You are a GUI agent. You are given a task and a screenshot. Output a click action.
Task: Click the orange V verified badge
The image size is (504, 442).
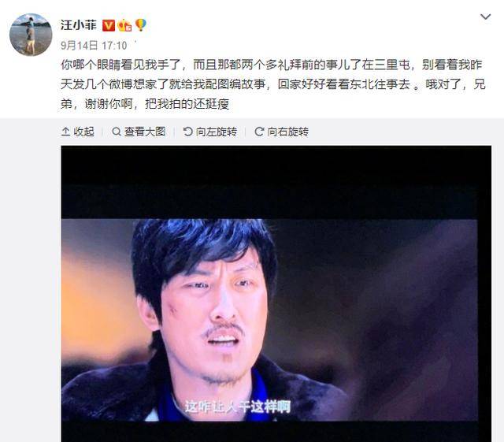tap(109, 25)
